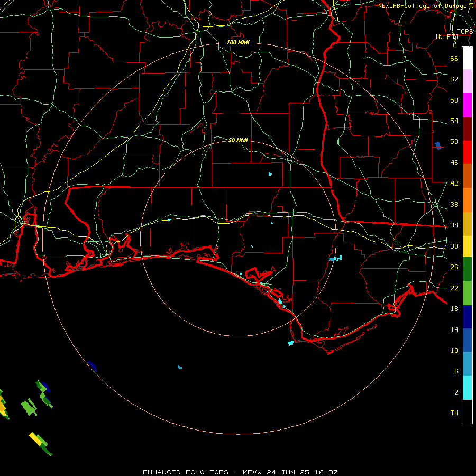Click the 46 value on the scale
Image resolution: width=476 pixels, height=476 pixels.
pos(454,163)
